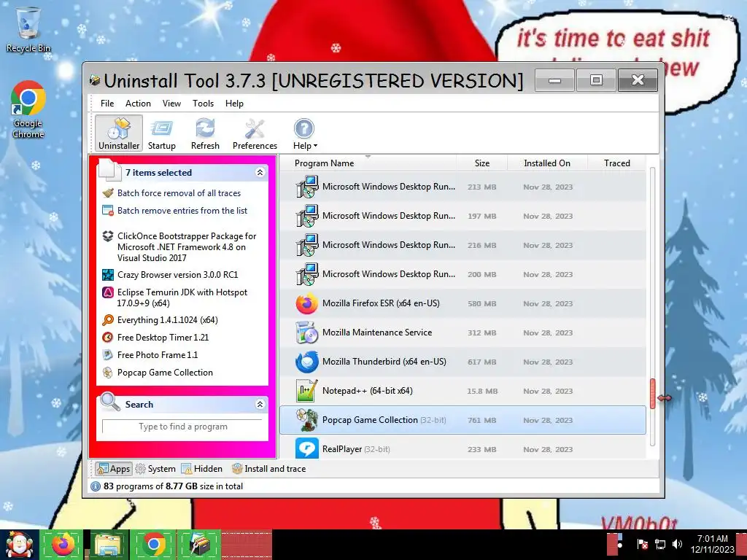Open Firefox from the taskbar
747x560 pixels.
63,545
